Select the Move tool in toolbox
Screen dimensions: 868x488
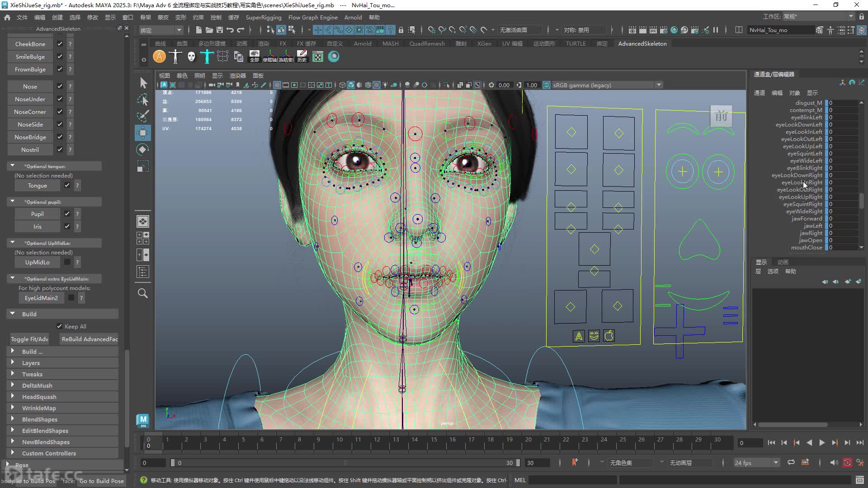click(x=142, y=133)
